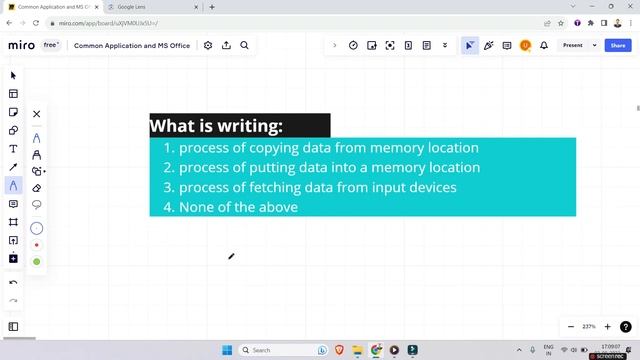
Task: Choose the pen in the pen sub-toolbar
Action: (x=37, y=138)
